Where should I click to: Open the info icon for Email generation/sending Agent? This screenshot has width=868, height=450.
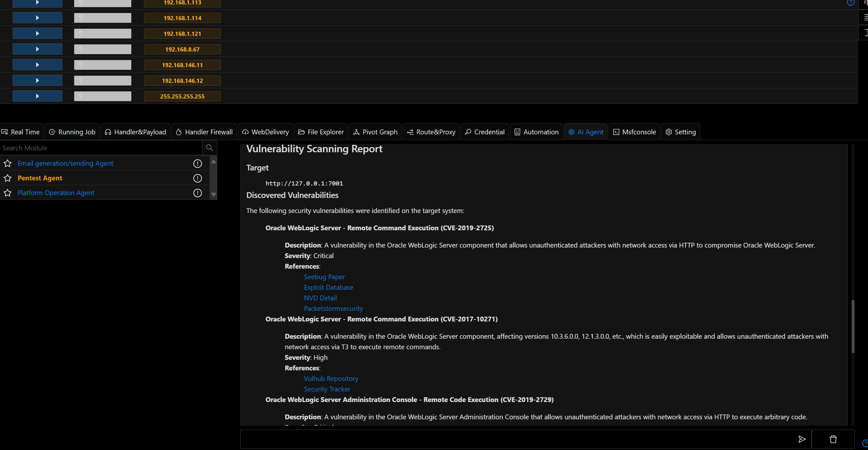(x=197, y=163)
